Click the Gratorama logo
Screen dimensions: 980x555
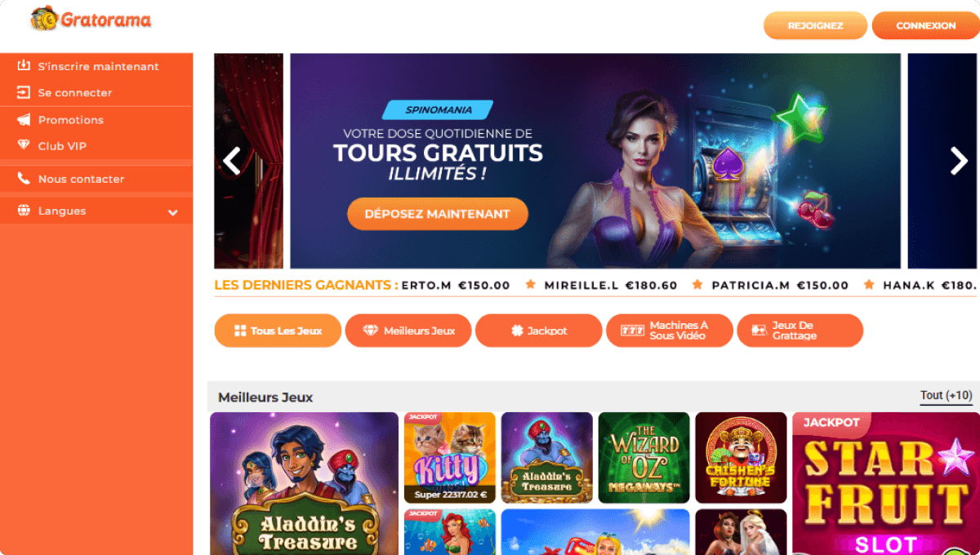tap(91, 20)
